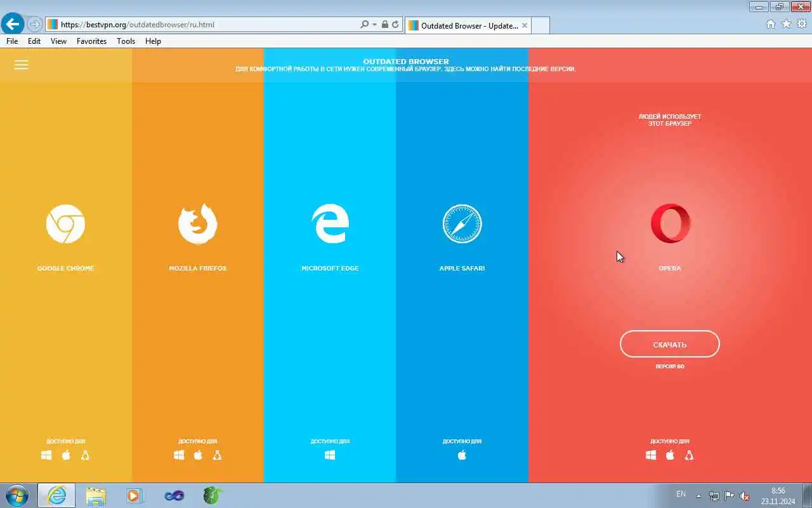Click the APPLE SAFARI label
Image resolution: width=812 pixels, height=508 pixels.
coord(462,269)
